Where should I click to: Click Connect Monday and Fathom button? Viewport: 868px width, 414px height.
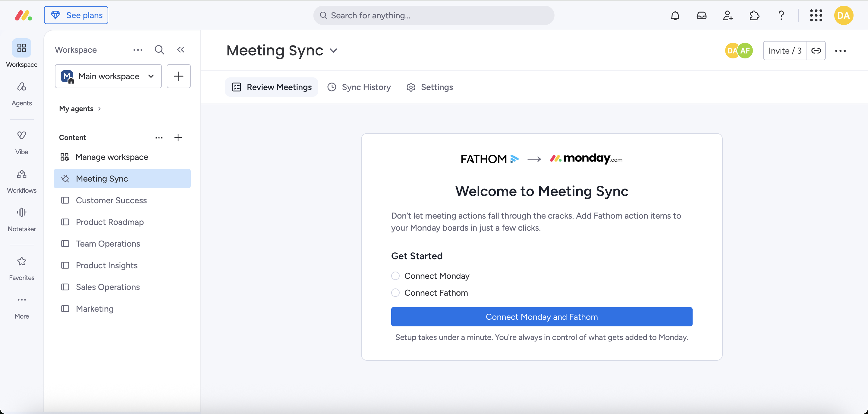pos(542,316)
